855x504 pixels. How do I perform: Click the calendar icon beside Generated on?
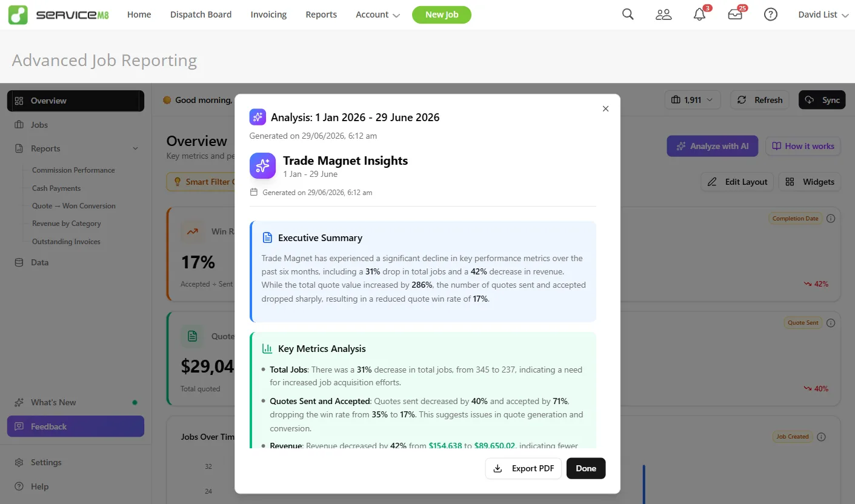coord(254,192)
